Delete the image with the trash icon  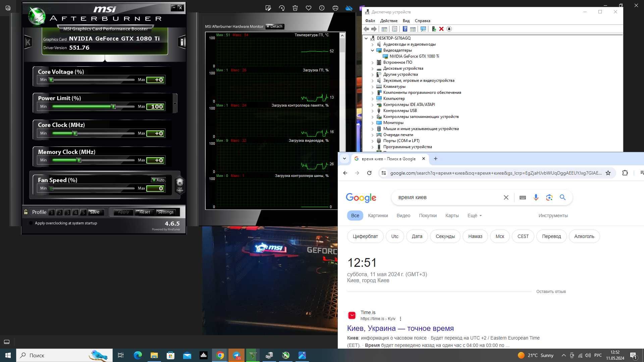295,8
